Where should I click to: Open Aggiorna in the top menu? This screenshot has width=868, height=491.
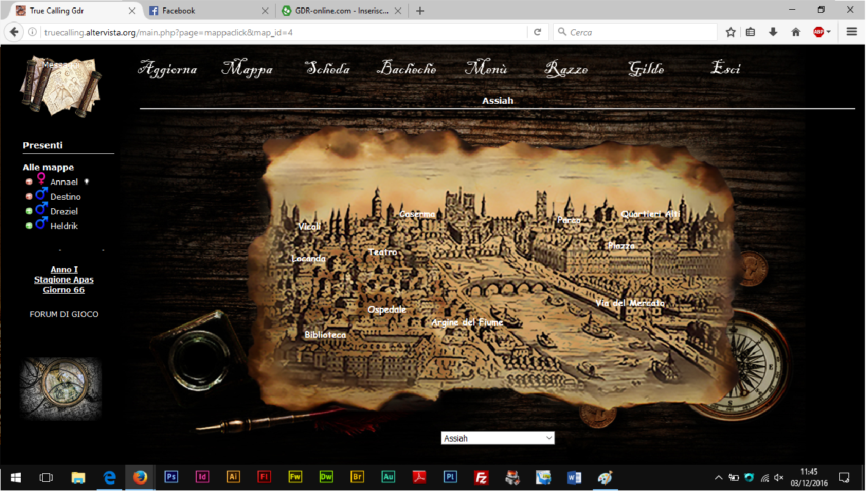168,69
